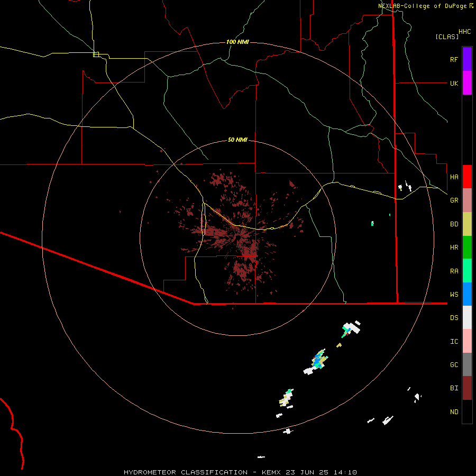Click the 'BI' legend label
This screenshot has width=476, height=476.
point(454,388)
